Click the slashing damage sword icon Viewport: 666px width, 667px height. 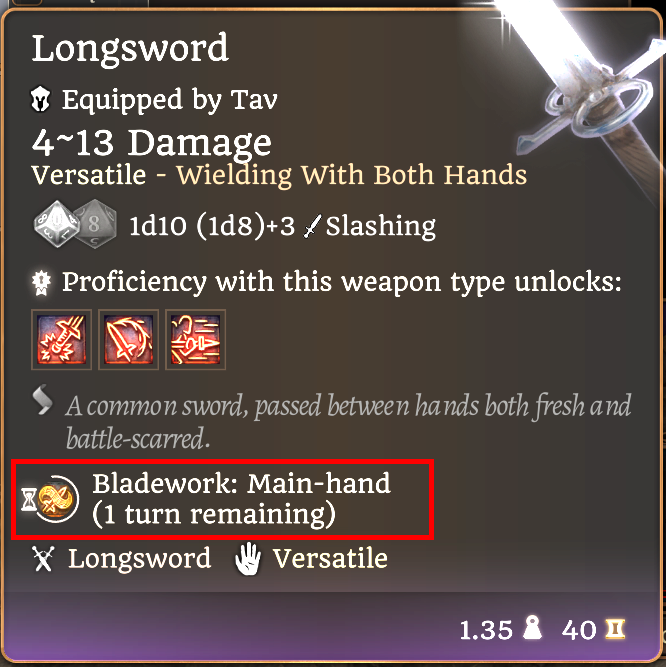tap(313, 226)
